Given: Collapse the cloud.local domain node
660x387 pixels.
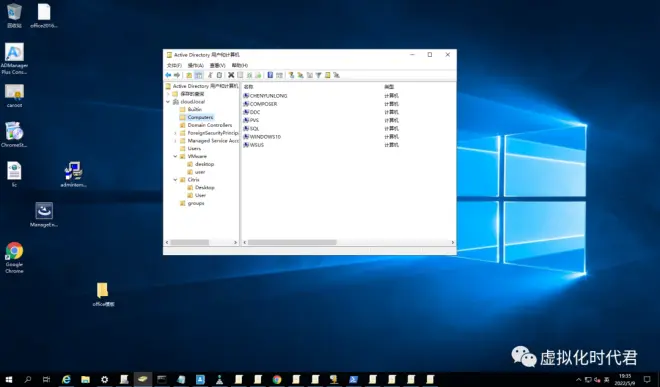Looking at the screenshot, I should 168,102.
